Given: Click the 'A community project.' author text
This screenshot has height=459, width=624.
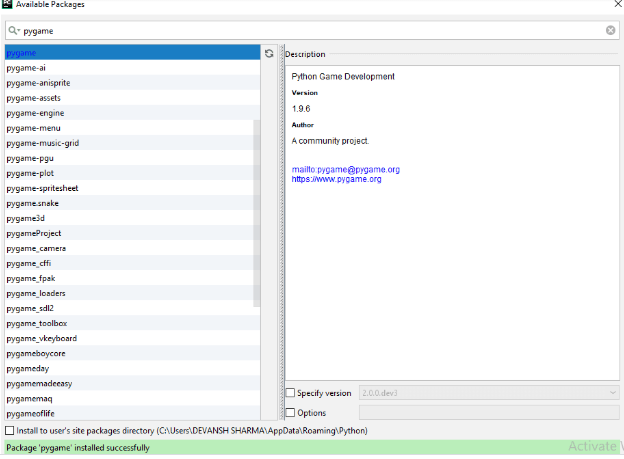Looking at the screenshot, I should 330,141.
